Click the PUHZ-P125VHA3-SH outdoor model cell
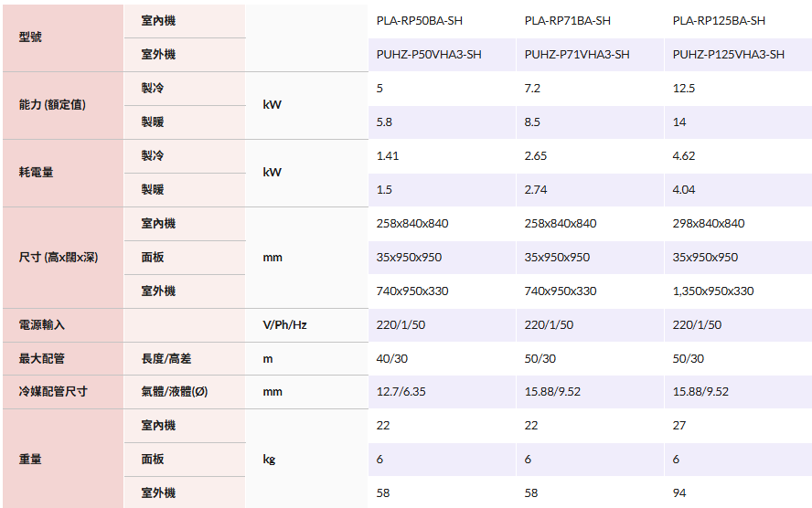 coord(738,54)
